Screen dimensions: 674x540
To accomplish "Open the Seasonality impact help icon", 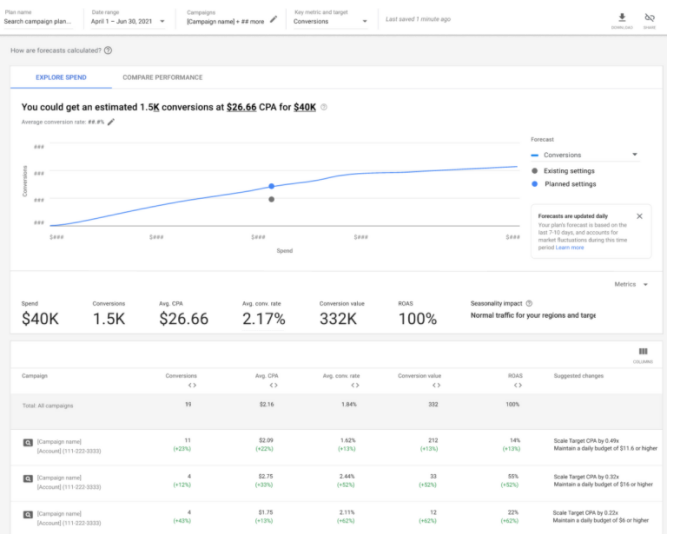I will pos(529,304).
